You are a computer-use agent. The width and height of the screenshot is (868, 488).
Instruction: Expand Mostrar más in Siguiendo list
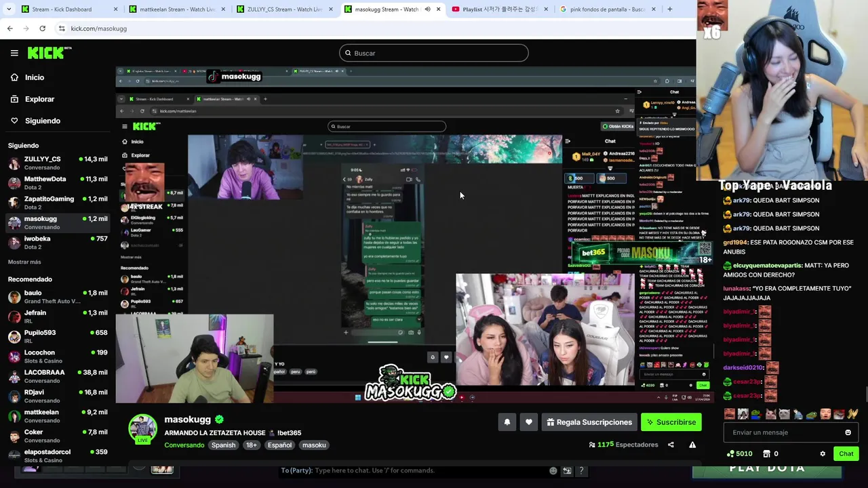pyautogui.click(x=24, y=262)
